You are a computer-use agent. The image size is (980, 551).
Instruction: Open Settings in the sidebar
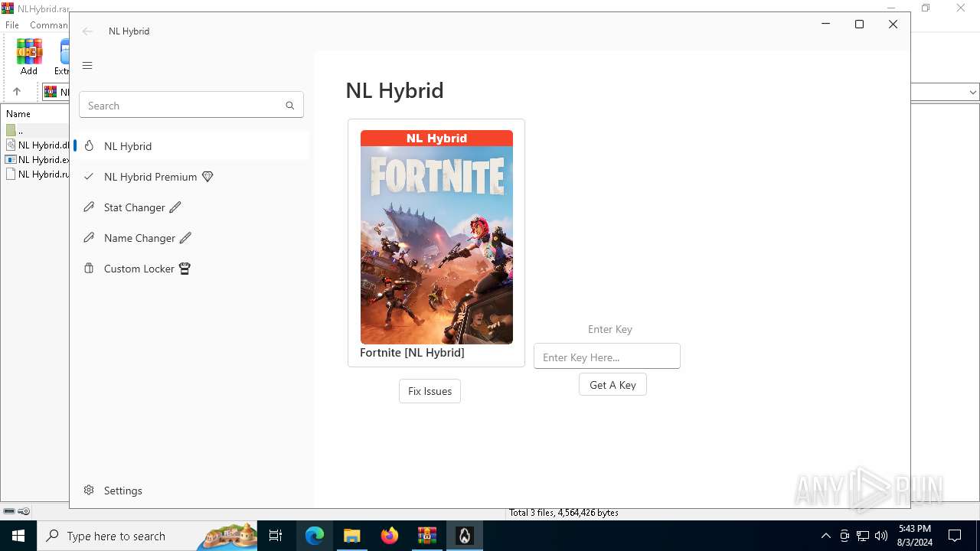point(191,491)
